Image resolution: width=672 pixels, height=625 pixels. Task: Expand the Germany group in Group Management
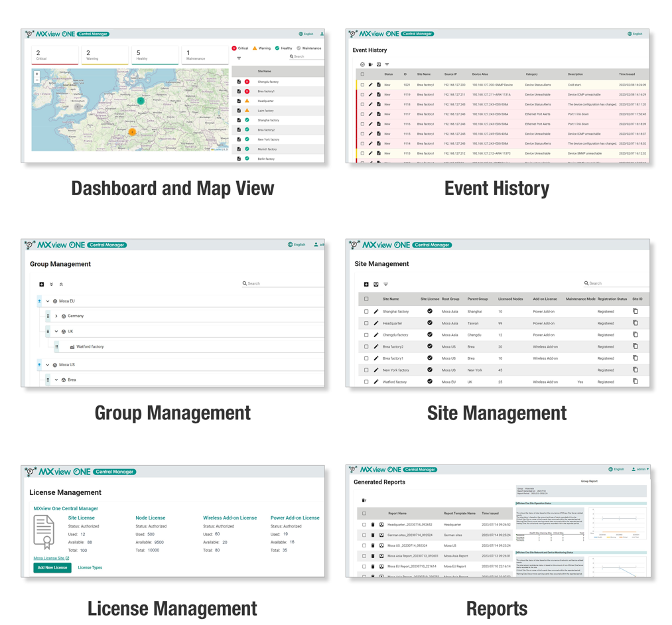point(56,315)
